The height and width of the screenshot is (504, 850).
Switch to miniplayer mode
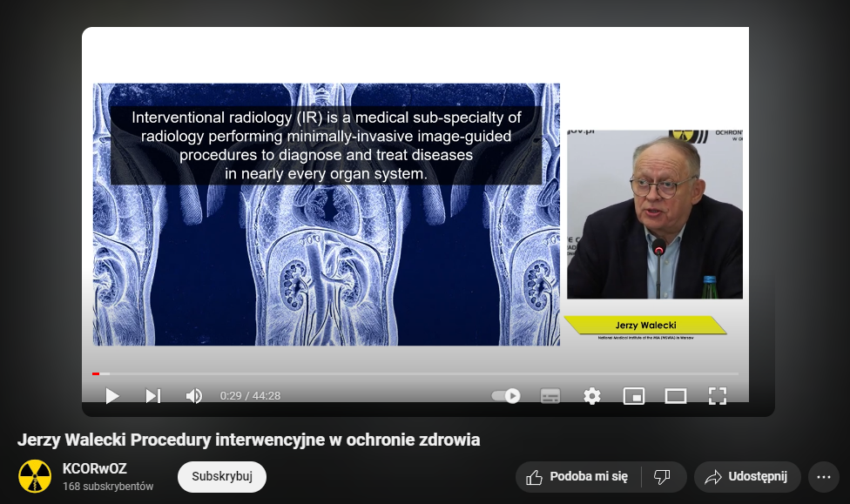[x=634, y=396]
